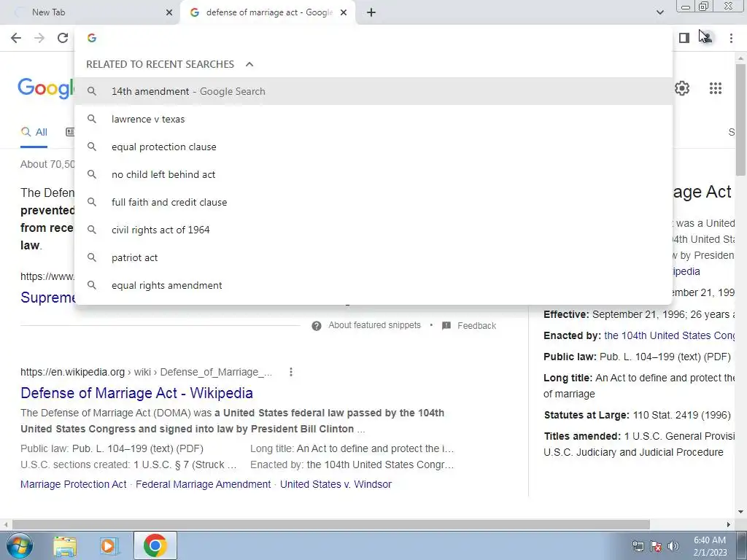Open the network tray icon
The image size is (747, 560).
coord(638,546)
